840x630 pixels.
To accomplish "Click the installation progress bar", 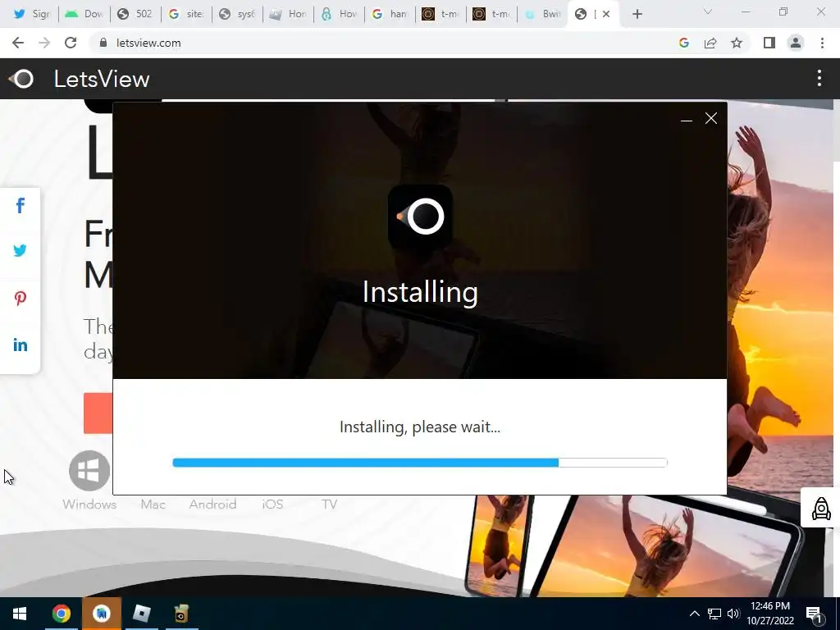I will [x=420, y=463].
